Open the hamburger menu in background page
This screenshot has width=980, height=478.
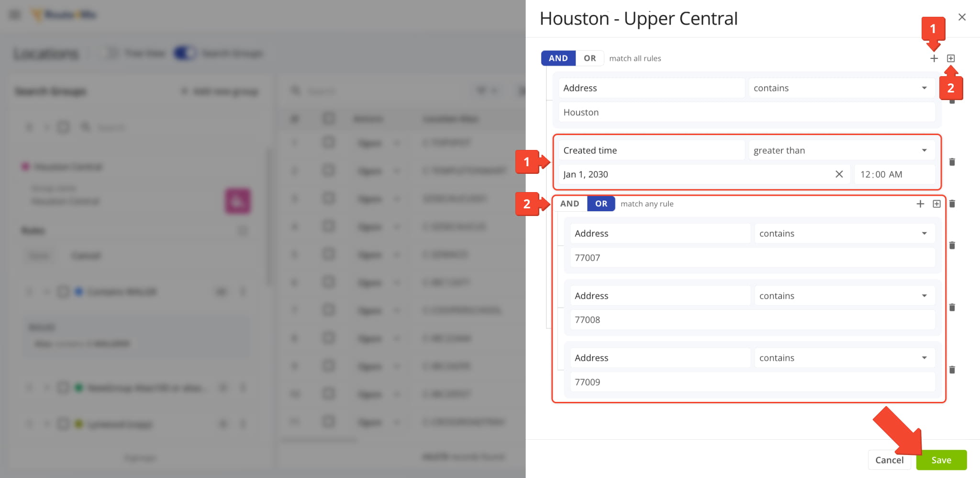[x=15, y=15]
